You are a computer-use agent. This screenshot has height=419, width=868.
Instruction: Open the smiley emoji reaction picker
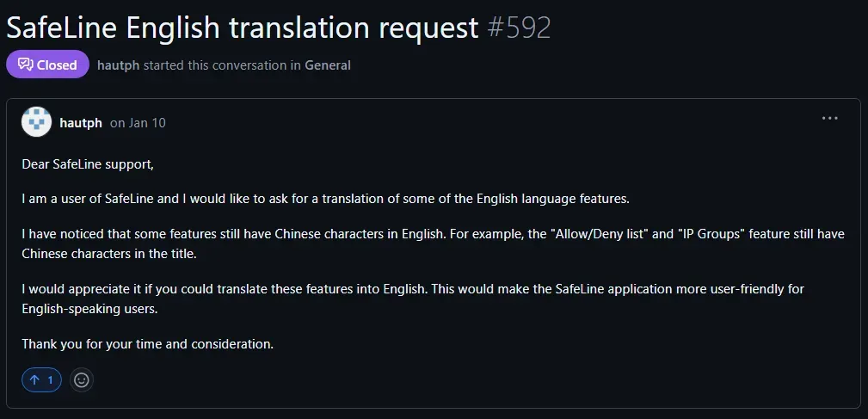click(82, 380)
